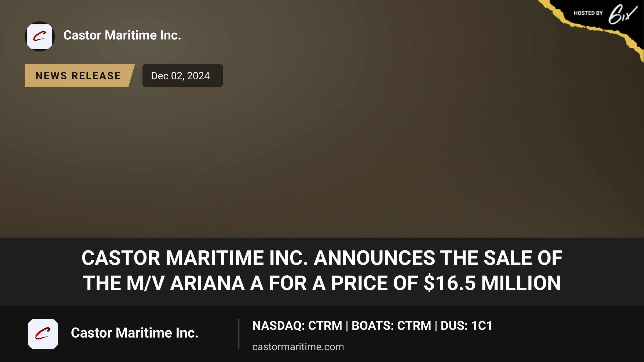
Task: Click the Castor Maritime logo in footer
Action: click(43, 334)
